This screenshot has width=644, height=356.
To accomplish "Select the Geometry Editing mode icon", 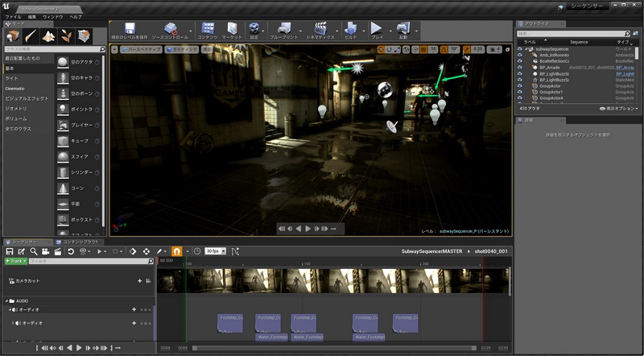I will click(x=85, y=36).
